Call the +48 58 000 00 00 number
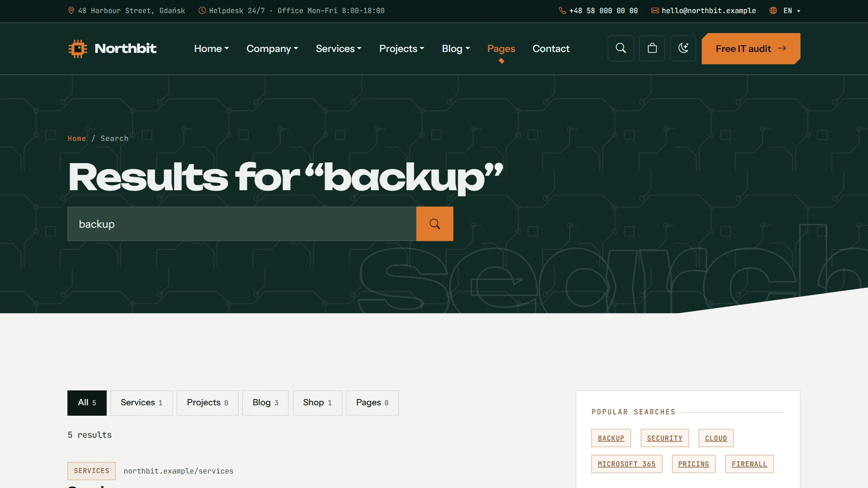 604,10
